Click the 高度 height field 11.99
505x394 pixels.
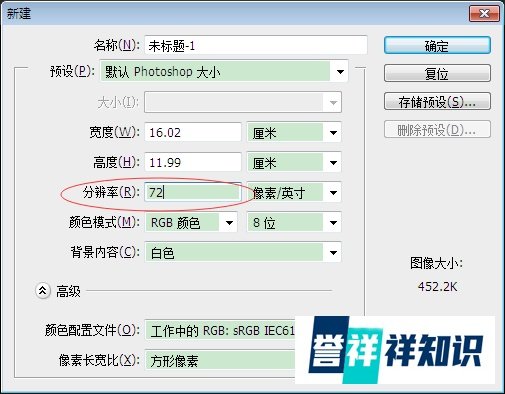[193, 162]
